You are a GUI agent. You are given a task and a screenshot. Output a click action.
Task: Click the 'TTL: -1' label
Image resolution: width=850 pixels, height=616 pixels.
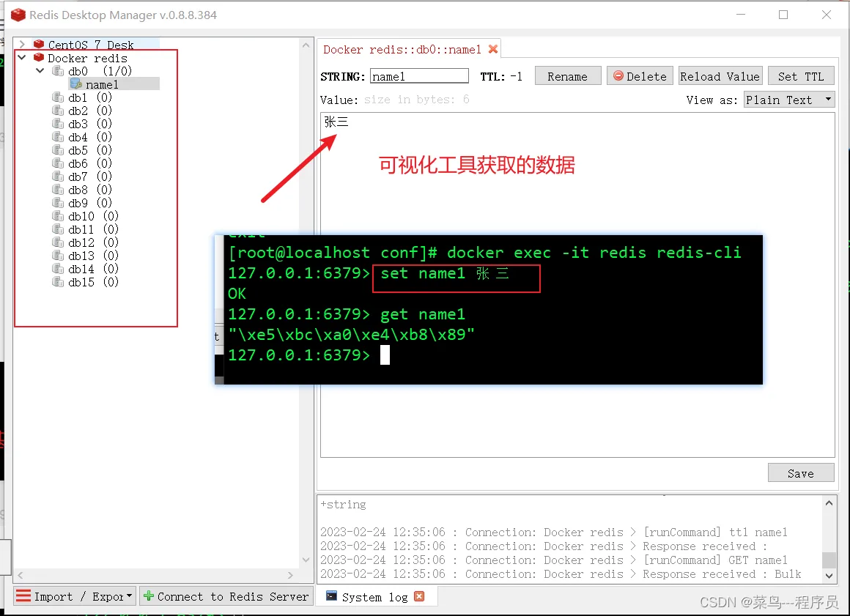pyautogui.click(x=501, y=76)
